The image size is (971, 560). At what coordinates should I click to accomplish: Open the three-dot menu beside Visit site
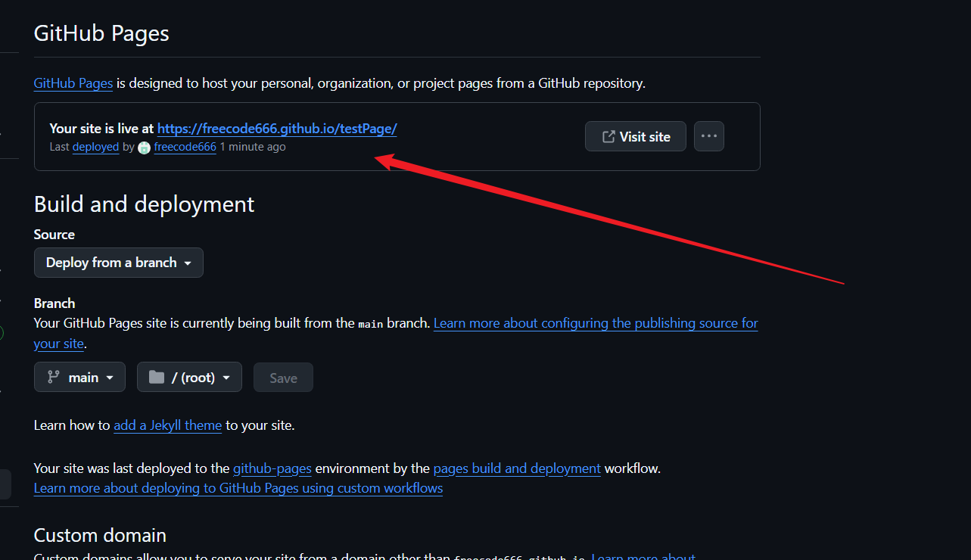708,136
